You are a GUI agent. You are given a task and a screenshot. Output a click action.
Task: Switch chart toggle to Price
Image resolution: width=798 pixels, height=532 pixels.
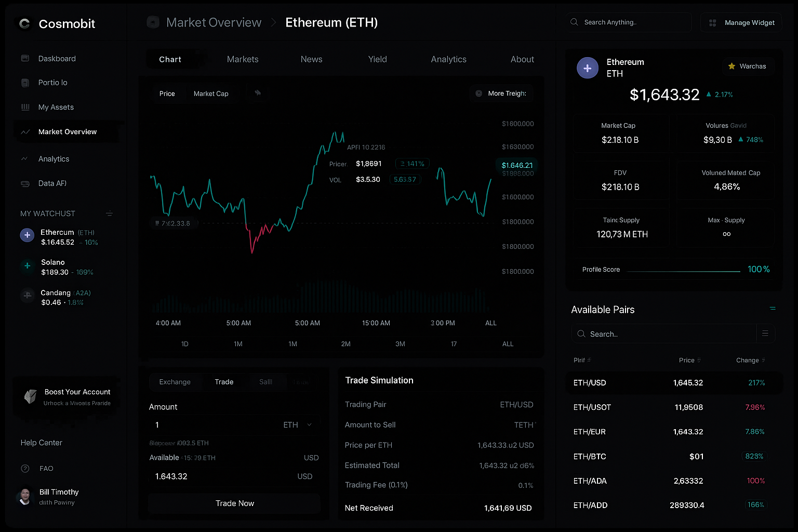click(x=167, y=94)
